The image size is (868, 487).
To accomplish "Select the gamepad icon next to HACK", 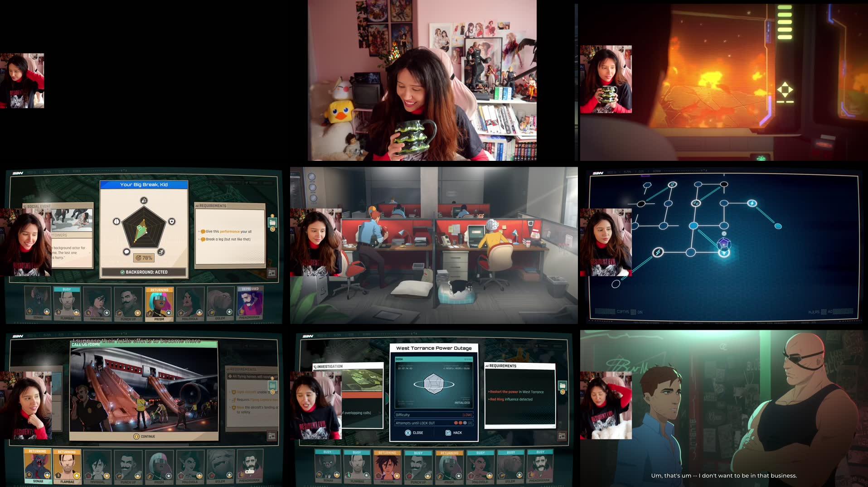I will pyautogui.click(x=449, y=433).
